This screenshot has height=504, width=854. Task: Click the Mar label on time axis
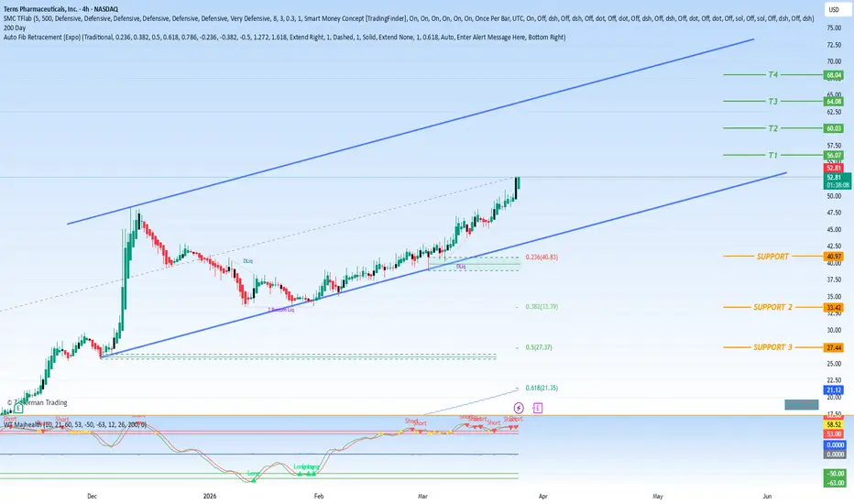pos(422,497)
